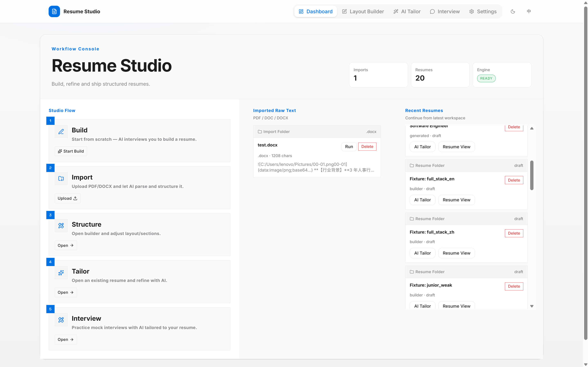Click Resume Folder icon above full_stack_en
Screen dimensions: 588x367
(412, 165)
